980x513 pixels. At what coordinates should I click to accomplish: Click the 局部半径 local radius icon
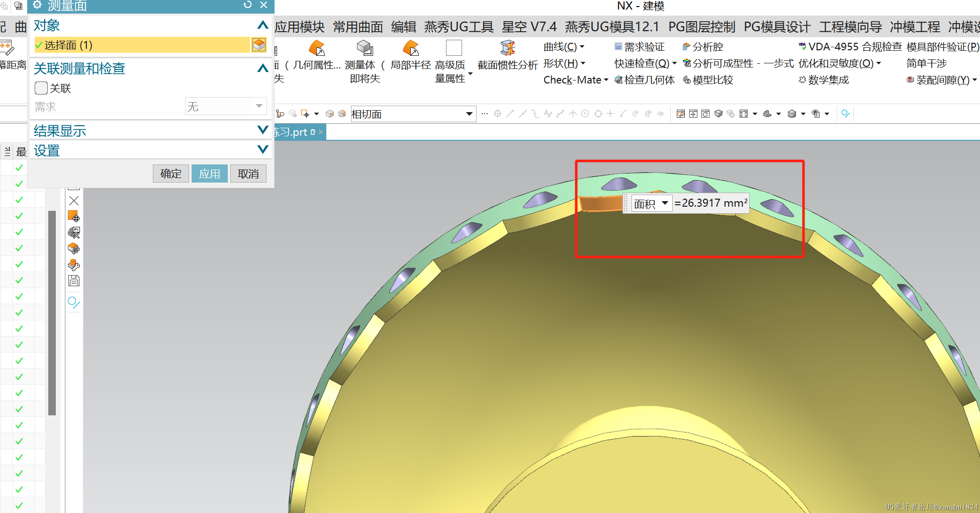(411, 48)
